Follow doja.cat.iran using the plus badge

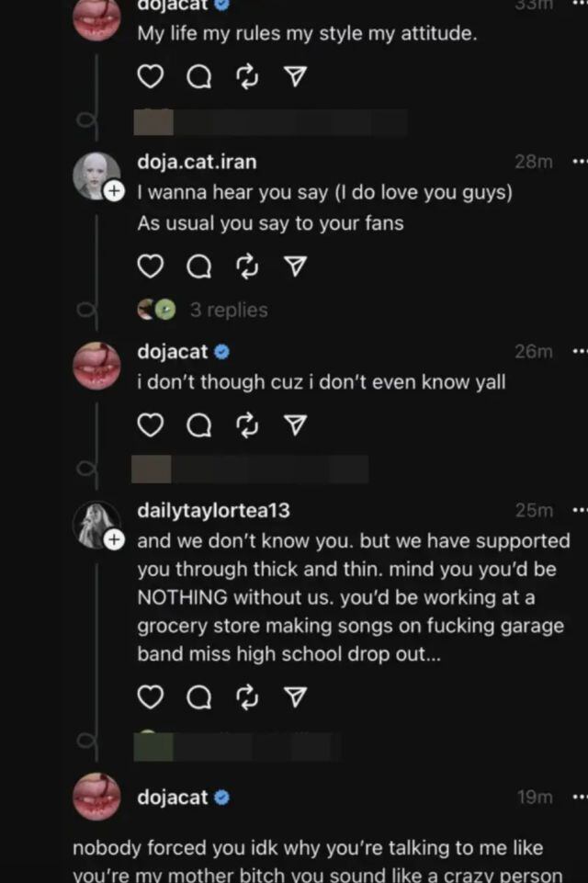click(113, 192)
